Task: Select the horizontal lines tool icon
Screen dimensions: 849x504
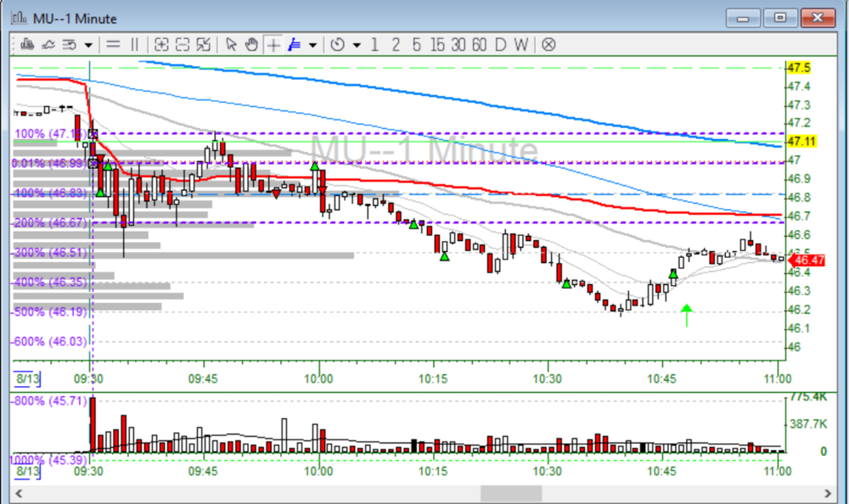Action: [113, 44]
